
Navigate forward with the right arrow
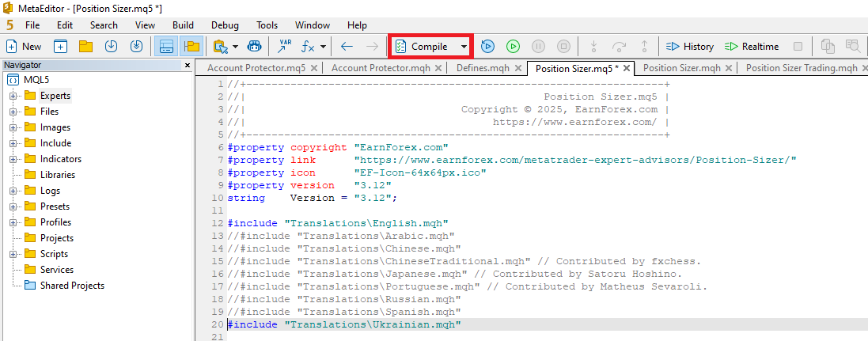[x=373, y=47]
